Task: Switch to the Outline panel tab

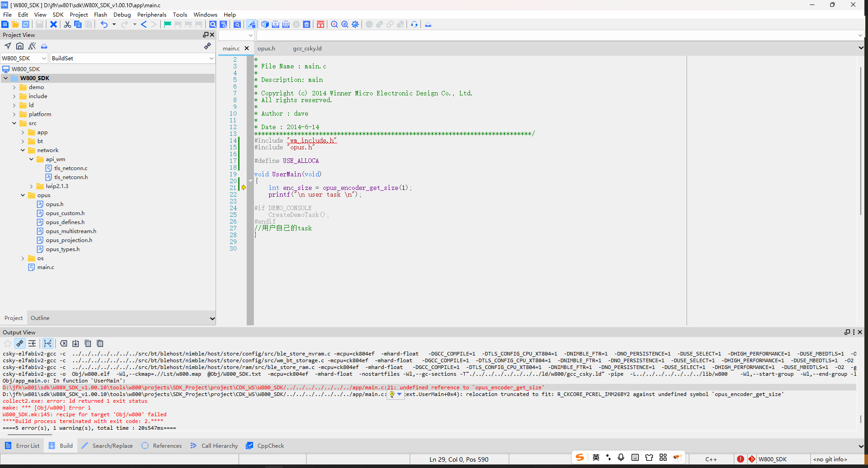Action: [x=40, y=318]
